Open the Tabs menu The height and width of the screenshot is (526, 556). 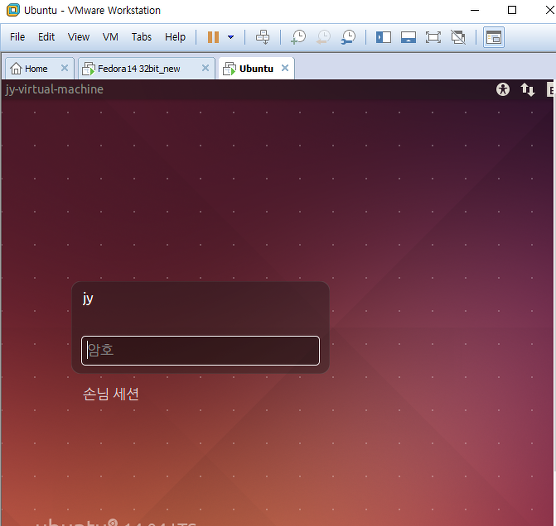click(141, 37)
